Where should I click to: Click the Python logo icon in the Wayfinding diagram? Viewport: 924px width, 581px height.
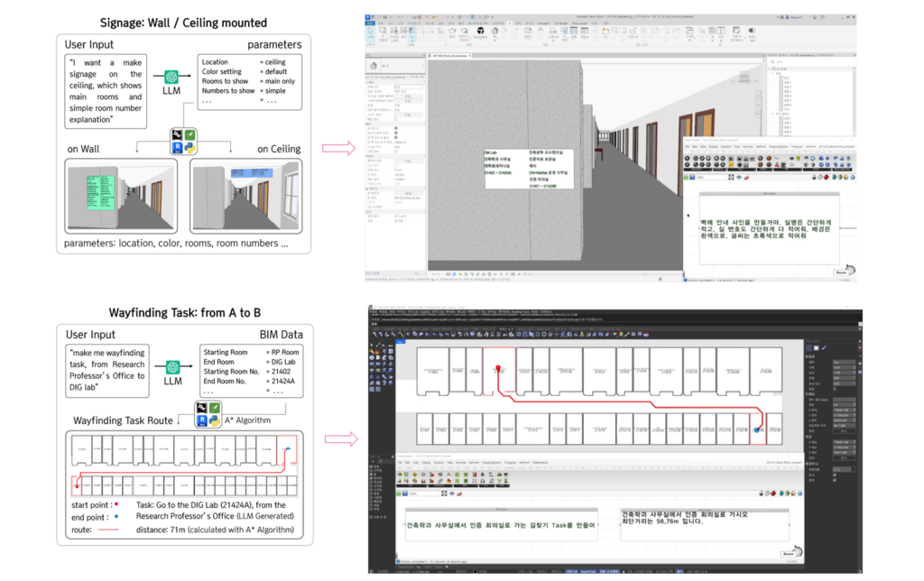coord(215,420)
